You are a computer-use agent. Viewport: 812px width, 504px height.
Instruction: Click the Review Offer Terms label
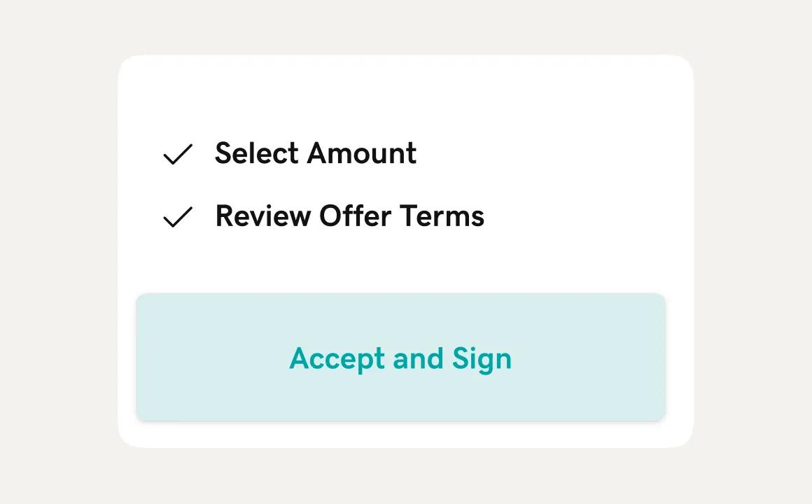point(349,216)
